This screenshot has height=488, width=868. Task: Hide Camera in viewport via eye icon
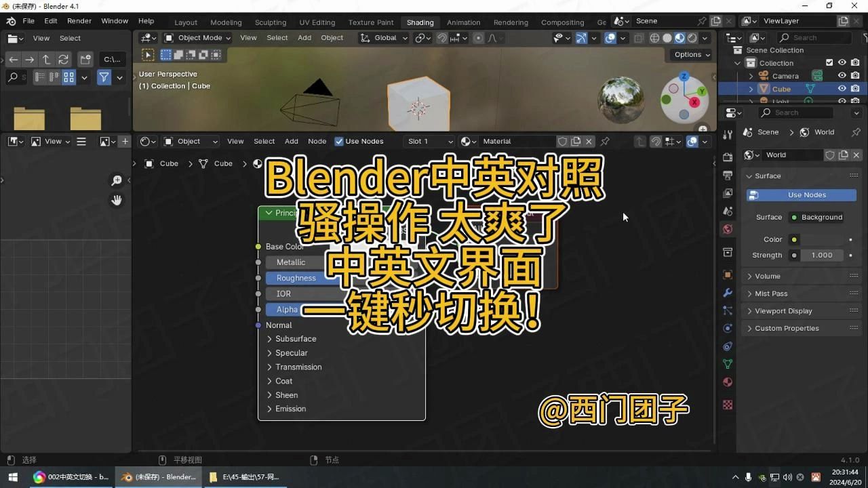pyautogui.click(x=842, y=76)
